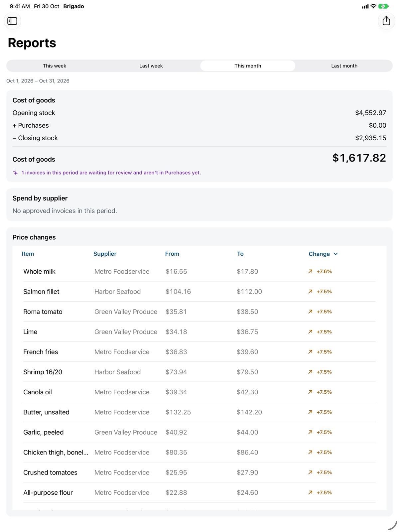The image size is (399, 532).
Task: Click the Reports page title
Action: point(32,43)
